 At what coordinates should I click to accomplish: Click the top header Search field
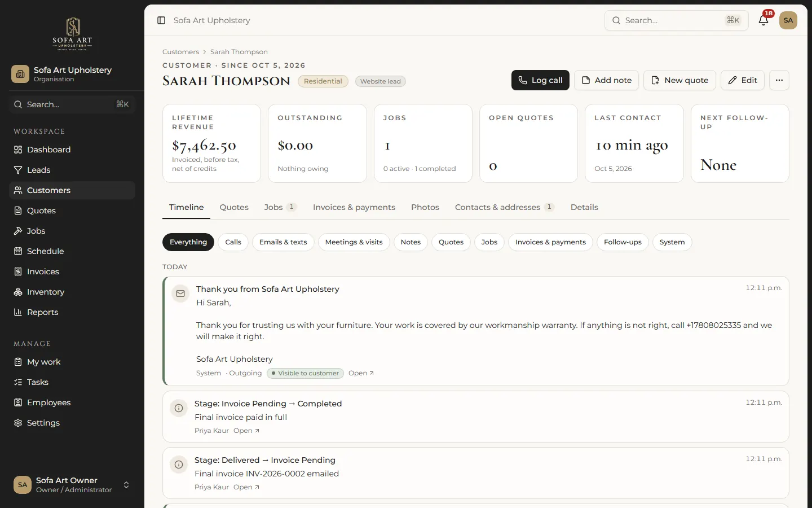click(x=676, y=20)
